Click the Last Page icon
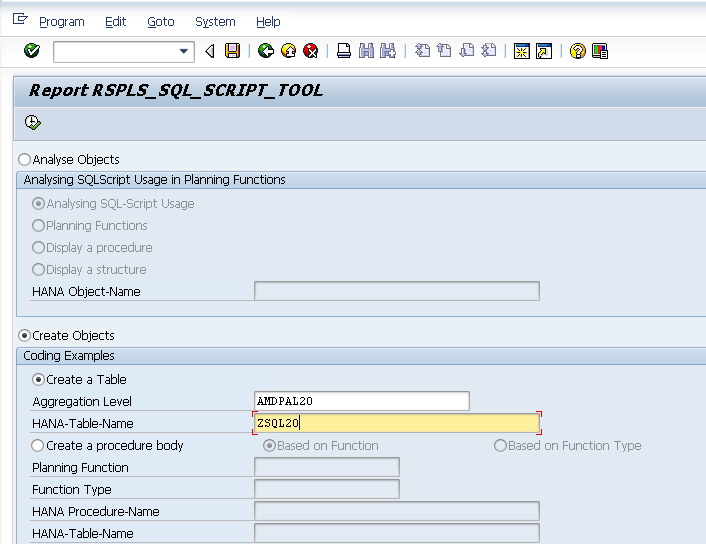The width and height of the screenshot is (706, 545). click(x=489, y=50)
